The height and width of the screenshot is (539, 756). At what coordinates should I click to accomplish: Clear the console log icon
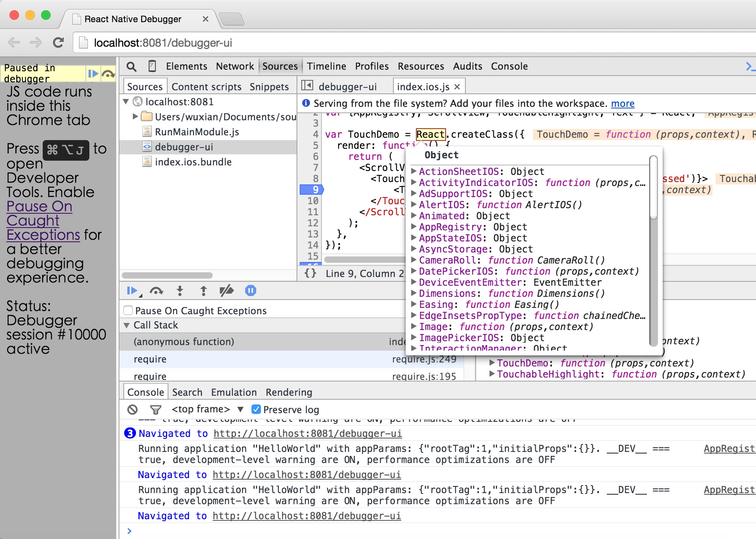click(133, 410)
